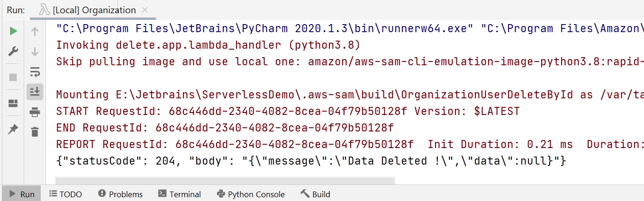644x201 pixels.
Task: Close the [Local] Organization tab
Action: (145, 10)
